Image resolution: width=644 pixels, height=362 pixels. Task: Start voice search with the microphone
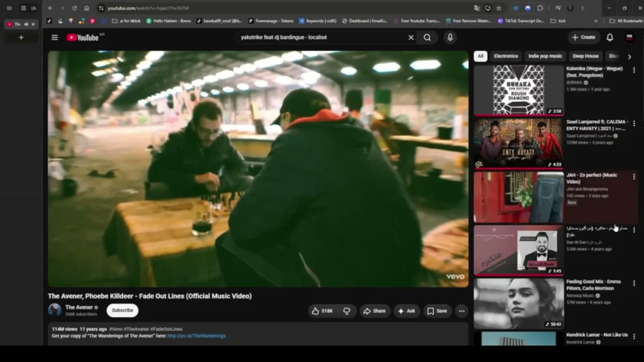click(450, 37)
